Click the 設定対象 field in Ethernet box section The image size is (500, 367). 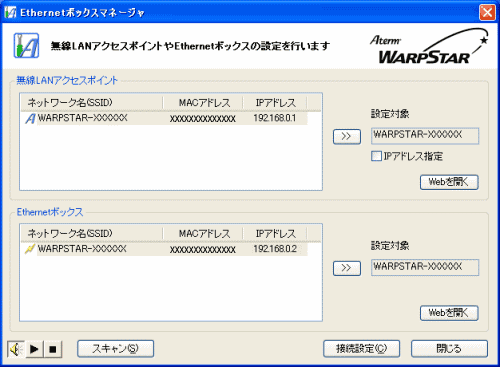[425, 267]
